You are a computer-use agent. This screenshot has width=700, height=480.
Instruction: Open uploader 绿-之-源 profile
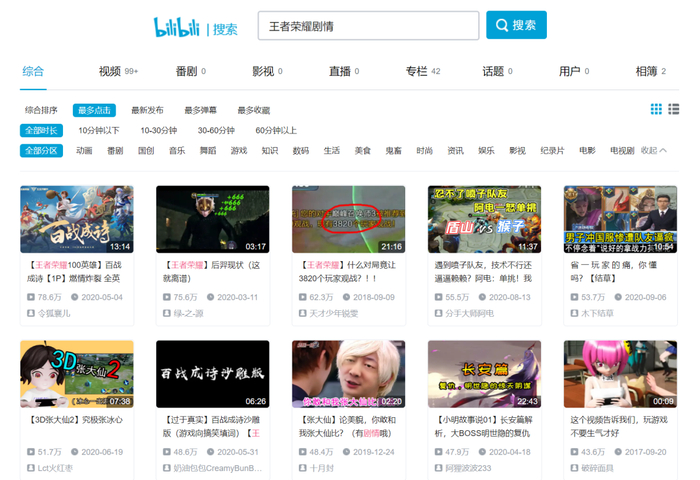pyautogui.click(x=188, y=313)
